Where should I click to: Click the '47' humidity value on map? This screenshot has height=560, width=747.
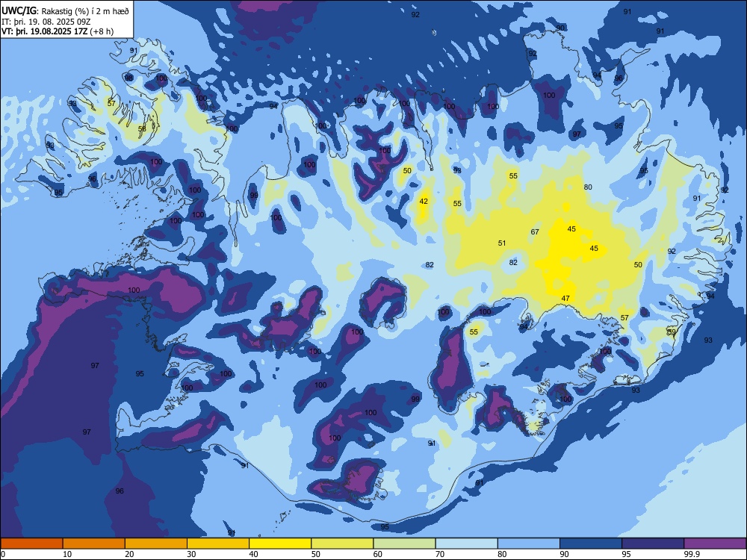click(x=565, y=299)
